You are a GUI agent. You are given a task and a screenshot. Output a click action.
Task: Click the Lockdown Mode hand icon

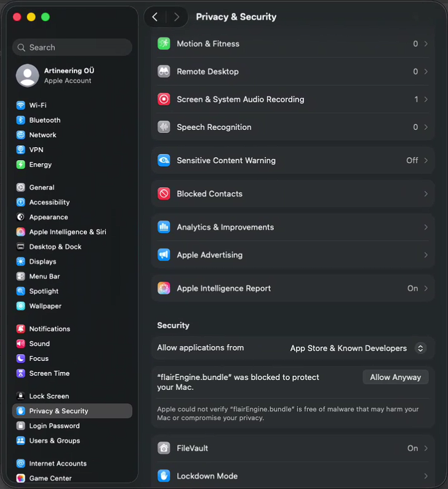coord(164,476)
